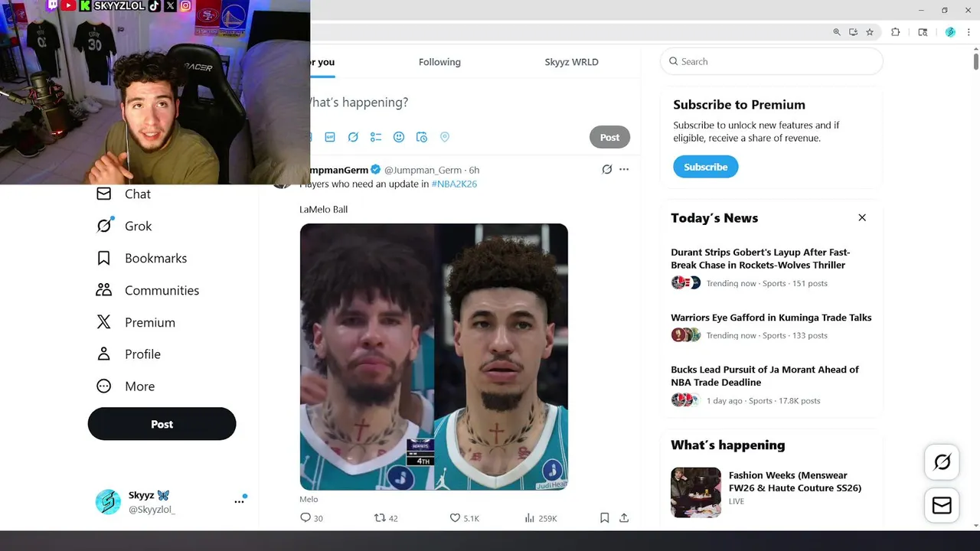The height and width of the screenshot is (551, 980).
Task: Open the Chrome three-dot menu
Action: click(969, 32)
